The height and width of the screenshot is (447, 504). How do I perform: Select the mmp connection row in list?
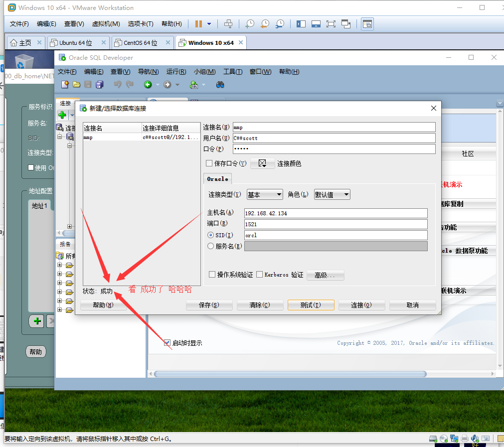tap(142, 137)
